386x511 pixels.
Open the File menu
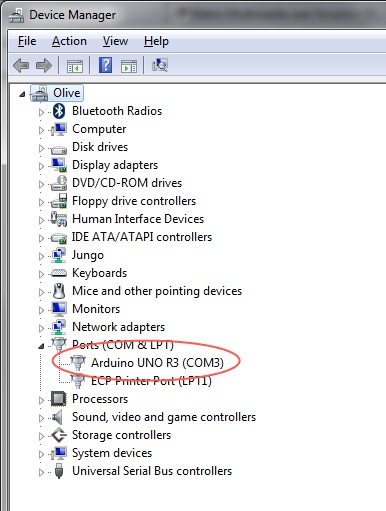tap(27, 41)
